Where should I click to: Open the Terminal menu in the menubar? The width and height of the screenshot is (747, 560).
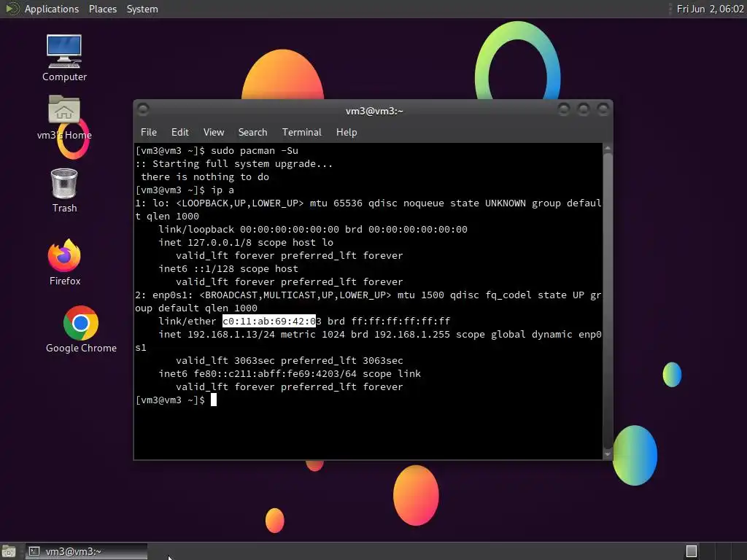click(301, 133)
